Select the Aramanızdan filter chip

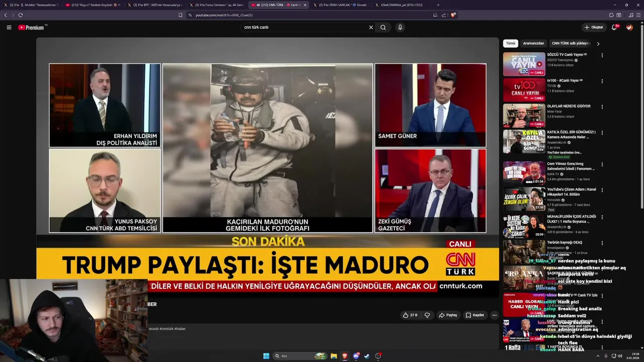pyautogui.click(x=533, y=43)
